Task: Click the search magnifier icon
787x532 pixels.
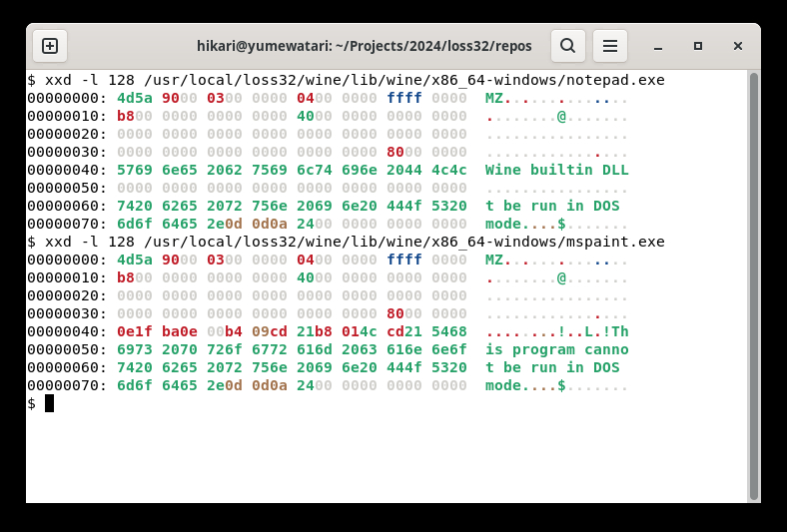Action: [567, 46]
